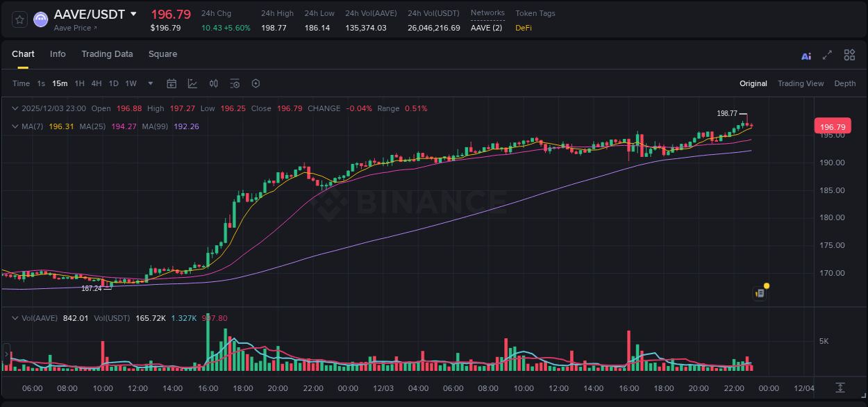
Task: Collapse the Vol(AAVE) volume panel
Action: [15, 318]
